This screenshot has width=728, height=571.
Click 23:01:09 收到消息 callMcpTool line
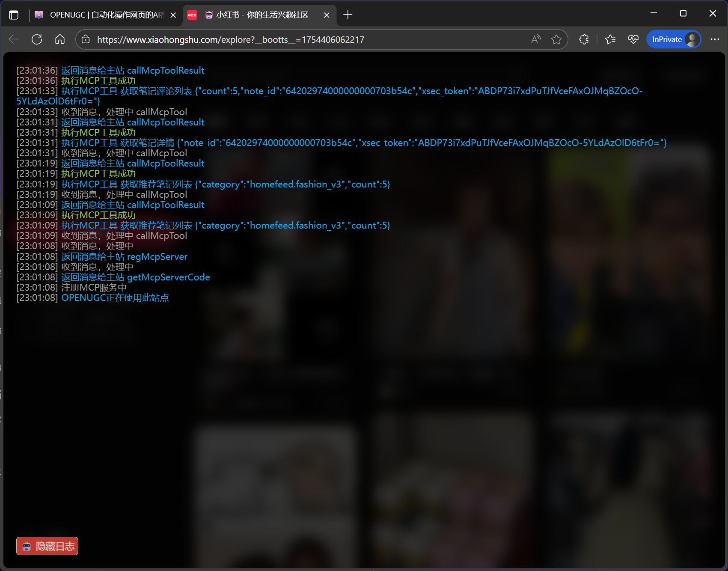[x=102, y=236]
